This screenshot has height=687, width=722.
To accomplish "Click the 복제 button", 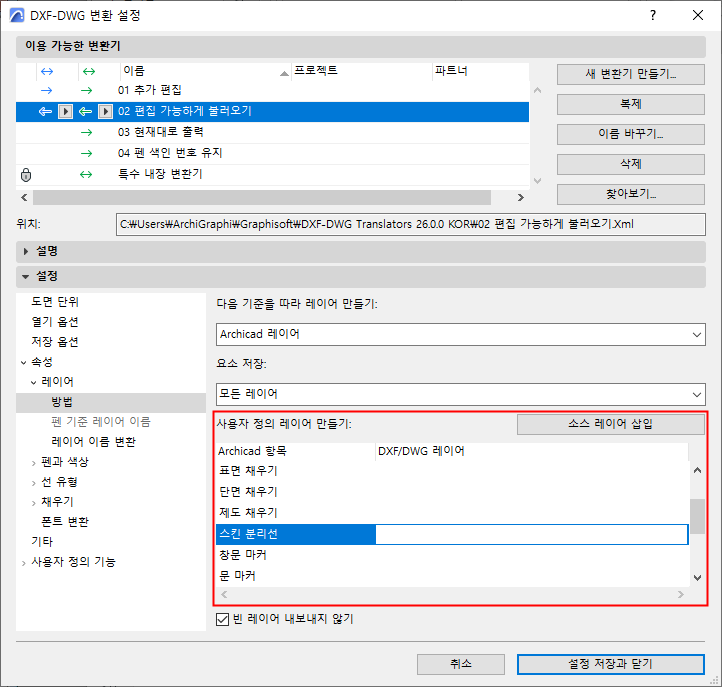I will (630, 105).
